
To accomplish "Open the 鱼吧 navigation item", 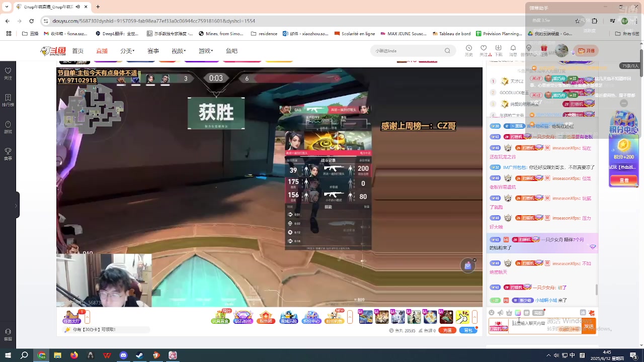I will tap(231, 51).
